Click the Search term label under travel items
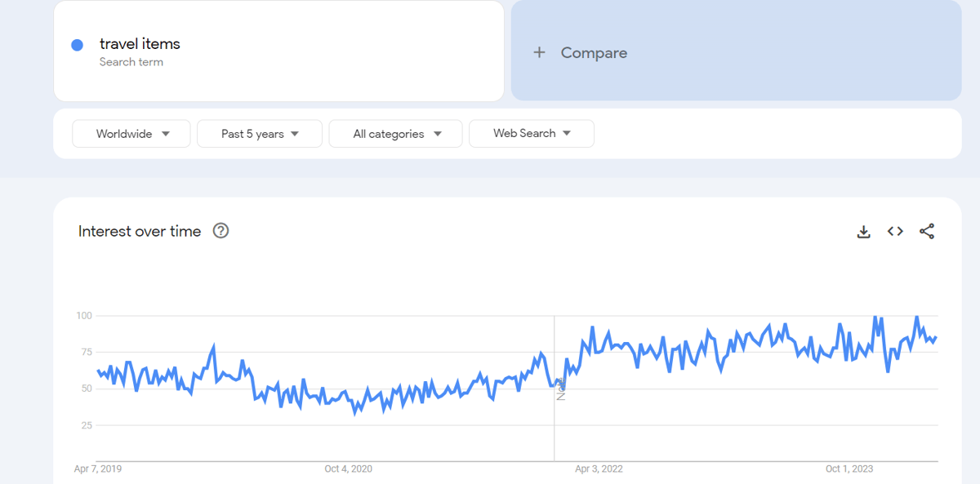The height and width of the screenshot is (484, 980). 131,62
